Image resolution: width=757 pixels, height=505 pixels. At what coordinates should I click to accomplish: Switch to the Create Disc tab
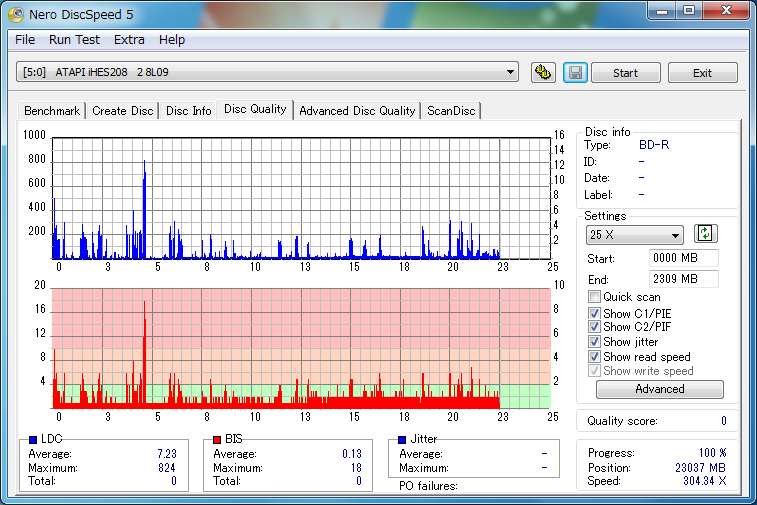[123, 111]
